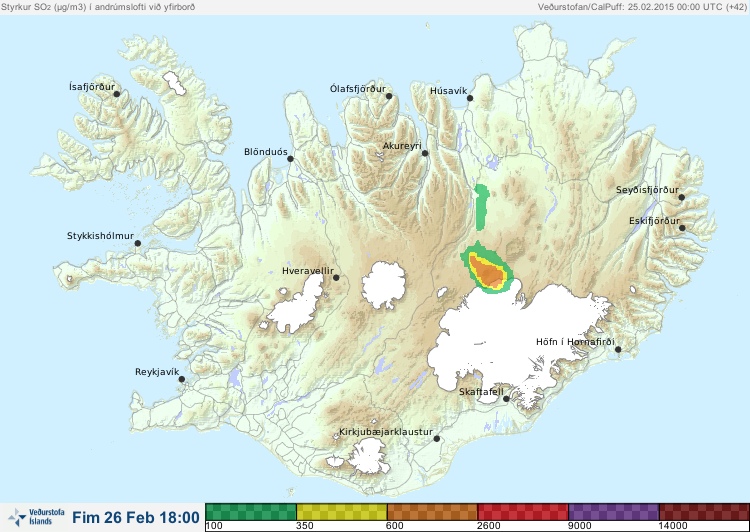Click the orange SO2 plume core

click(x=489, y=274)
